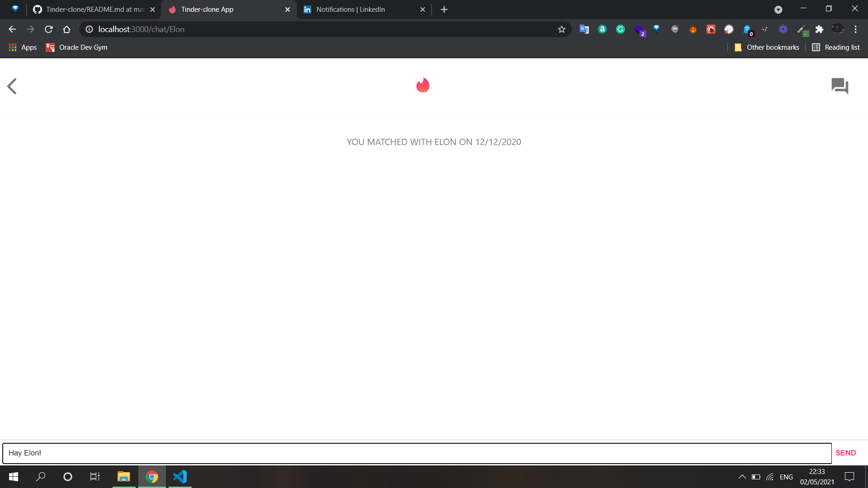Open Visual Studio Code from taskbar

[x=180, y=477]
